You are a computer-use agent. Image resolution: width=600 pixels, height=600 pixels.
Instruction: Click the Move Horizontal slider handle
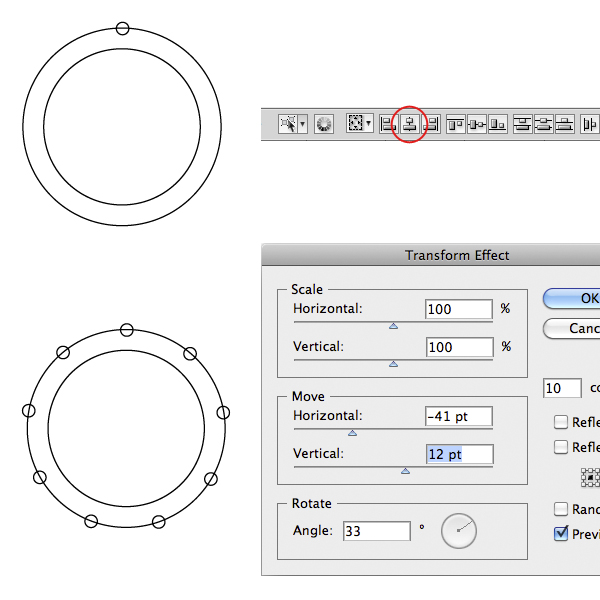[x=352, y=432]
